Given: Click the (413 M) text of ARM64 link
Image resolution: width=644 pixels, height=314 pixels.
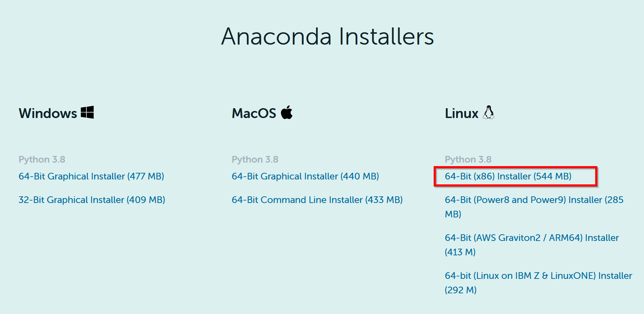Looking at the screenshot, I should click(460, 252).
